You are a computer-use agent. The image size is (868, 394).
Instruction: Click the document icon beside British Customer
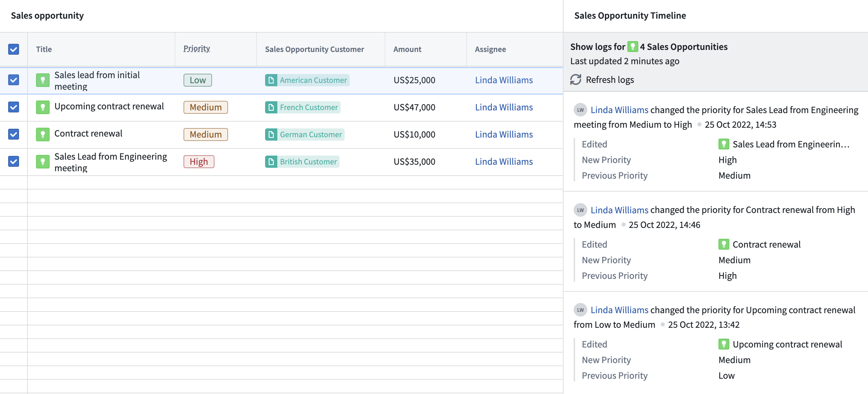click(x=271, y=162)
